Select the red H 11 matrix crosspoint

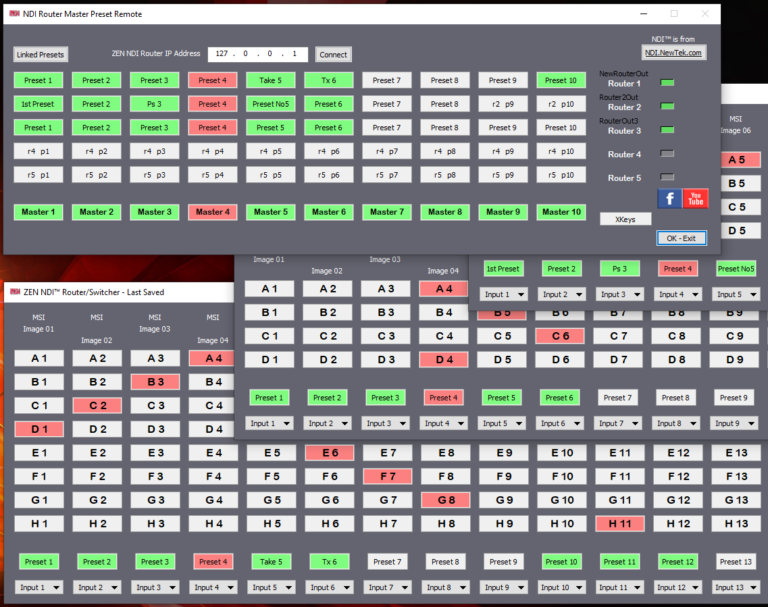click(618, 523)
